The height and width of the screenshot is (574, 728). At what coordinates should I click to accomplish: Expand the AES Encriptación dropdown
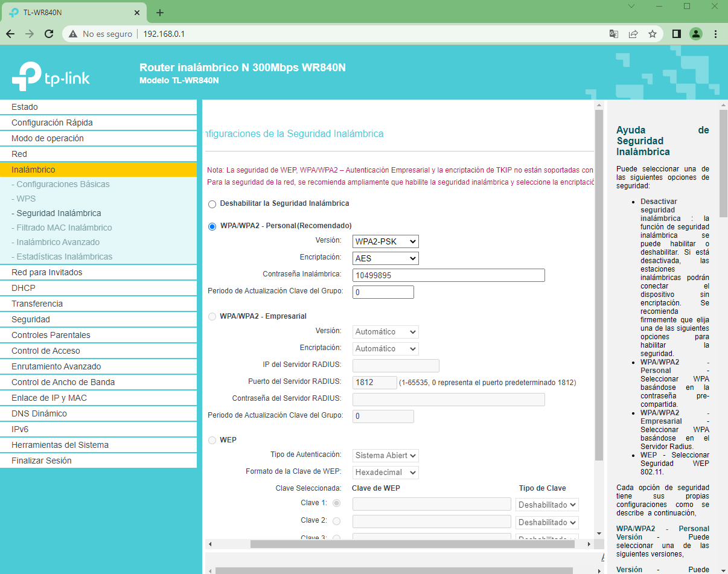(x=385, y=258)
